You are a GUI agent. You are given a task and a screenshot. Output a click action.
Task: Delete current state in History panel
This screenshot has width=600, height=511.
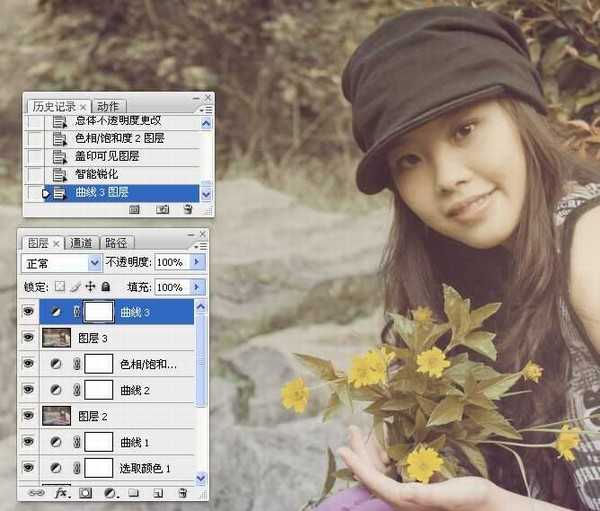187,210
